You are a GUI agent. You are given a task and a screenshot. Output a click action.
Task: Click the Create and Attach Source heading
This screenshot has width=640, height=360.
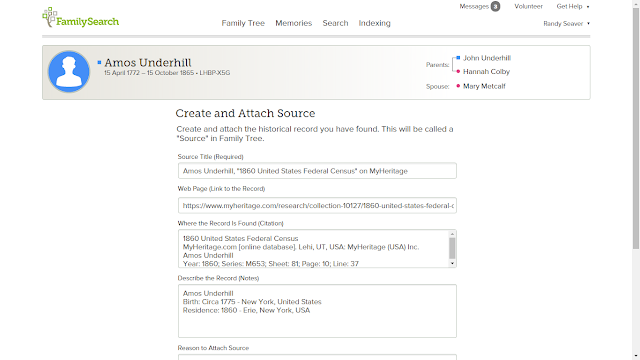click(245, 113)
